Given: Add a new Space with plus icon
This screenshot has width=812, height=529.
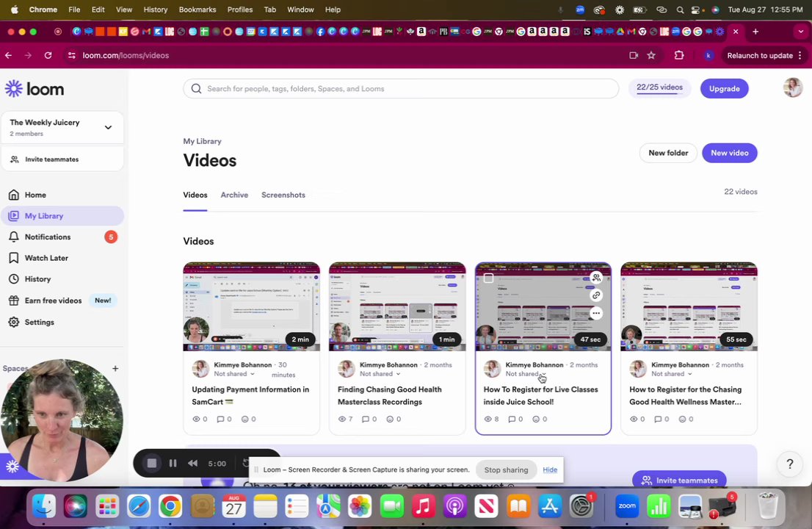Looking at the screenshot, I should click(x=115, y=368).
